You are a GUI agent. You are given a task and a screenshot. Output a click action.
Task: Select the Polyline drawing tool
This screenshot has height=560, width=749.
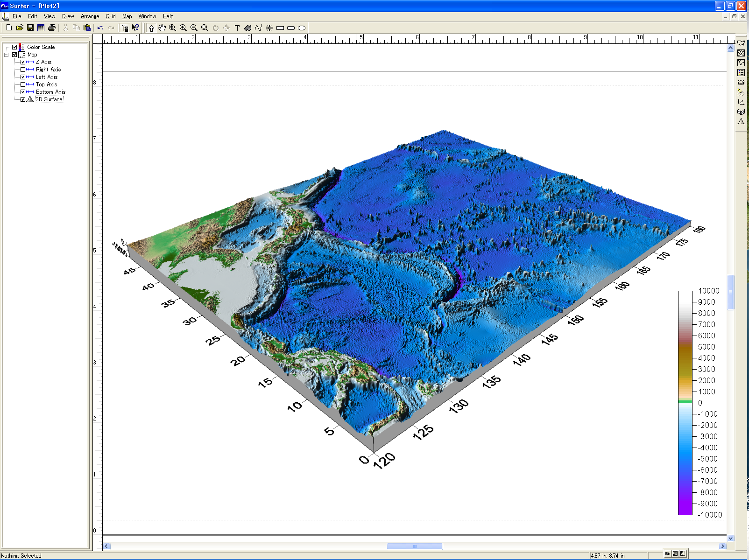pyautogui.click(x=259, y=28)
